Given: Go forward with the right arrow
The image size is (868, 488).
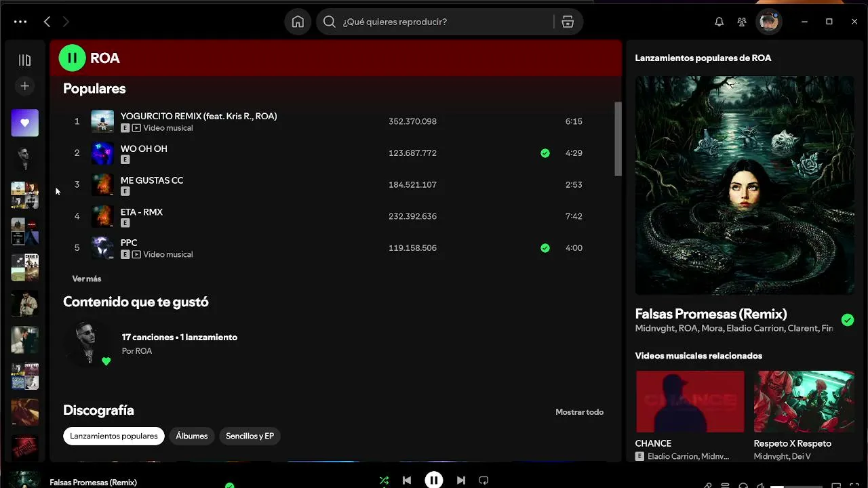Looking at the screenshot, I should point(66,22).
